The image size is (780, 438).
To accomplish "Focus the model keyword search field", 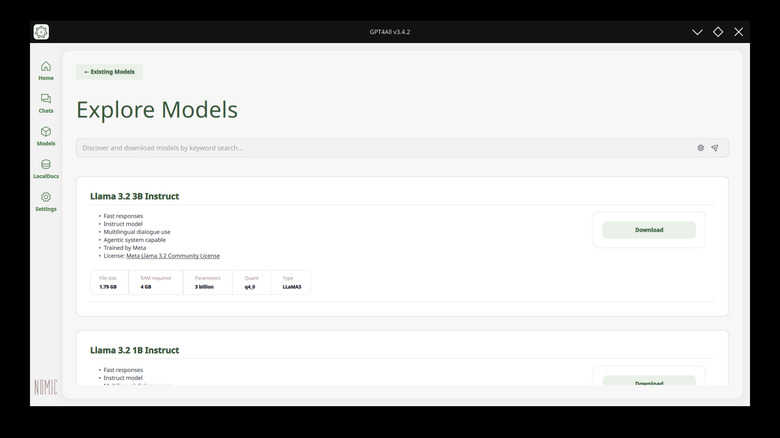I will [x=380, y=148].
